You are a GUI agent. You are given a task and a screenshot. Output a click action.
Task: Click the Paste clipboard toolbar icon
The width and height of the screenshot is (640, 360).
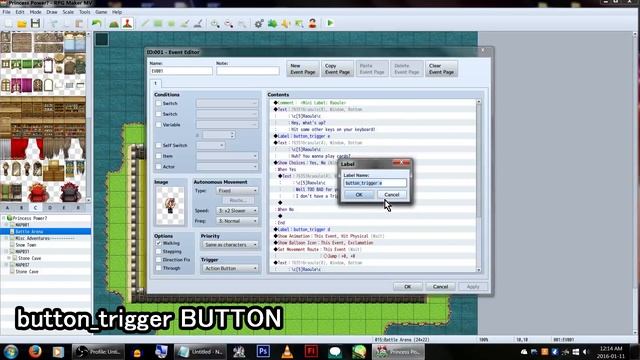(x=79, y=23)
